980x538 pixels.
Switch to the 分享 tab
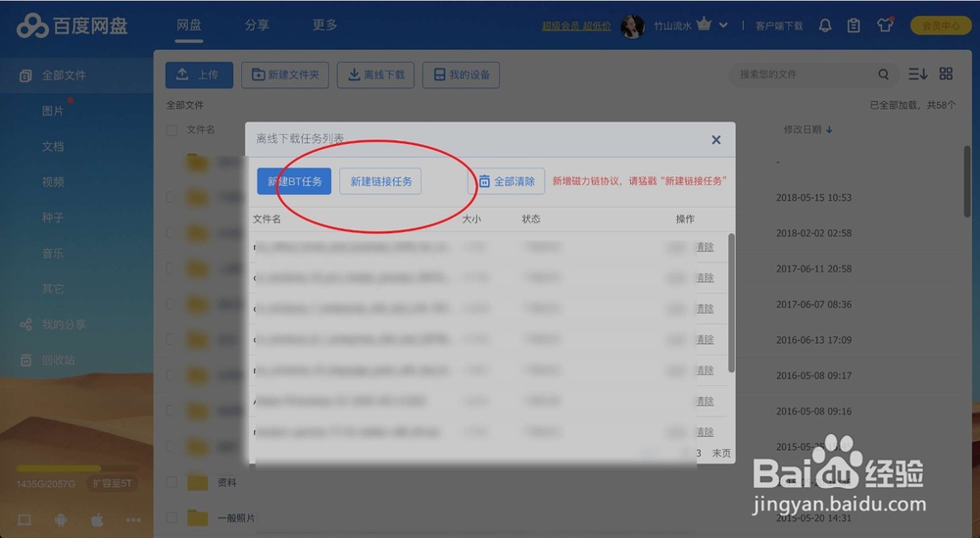coord(257,25)
